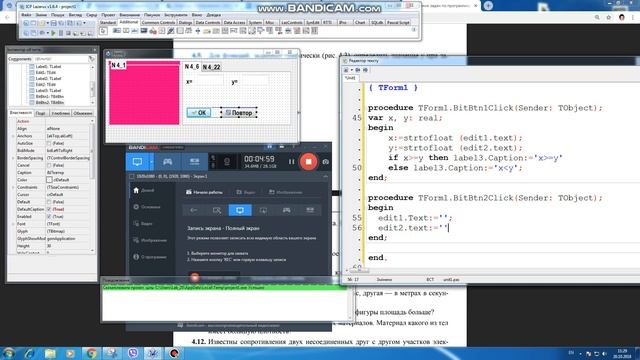Choose HDMI mode in Bandicam mode row
This screenshot has width=640, height=360.
pyautogui.click(x=310, y=210)
